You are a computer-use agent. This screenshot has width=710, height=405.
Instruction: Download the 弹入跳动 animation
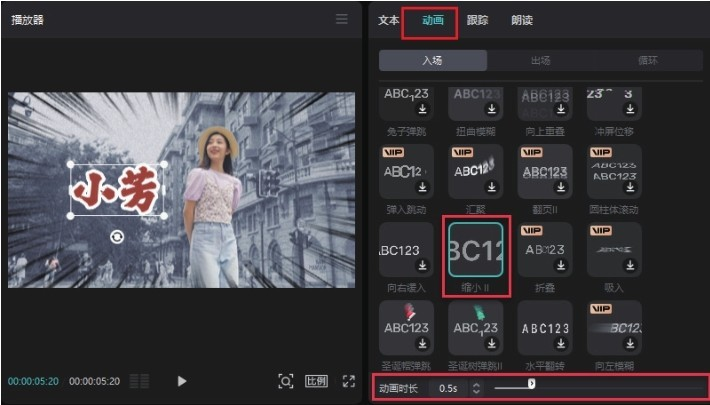(x=422, y=187)
